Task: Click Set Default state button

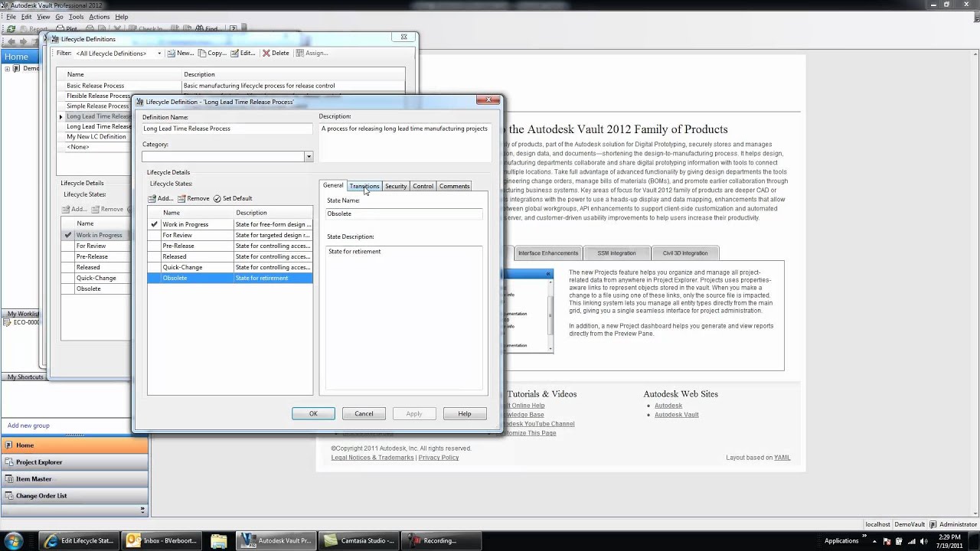Action: point(233,198)
